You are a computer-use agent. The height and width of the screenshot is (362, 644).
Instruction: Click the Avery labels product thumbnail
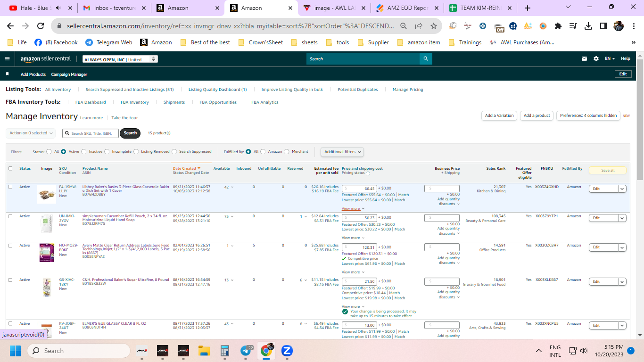pos(47,253)
